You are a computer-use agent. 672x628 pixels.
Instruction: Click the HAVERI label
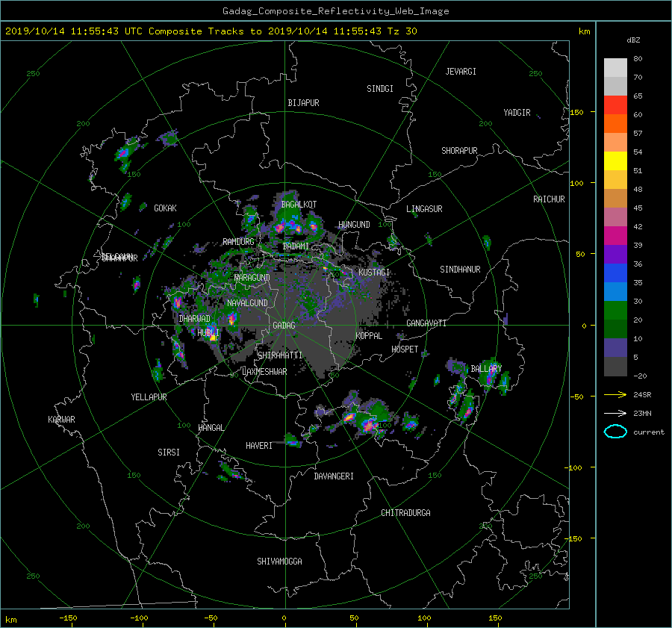point(259,446)
